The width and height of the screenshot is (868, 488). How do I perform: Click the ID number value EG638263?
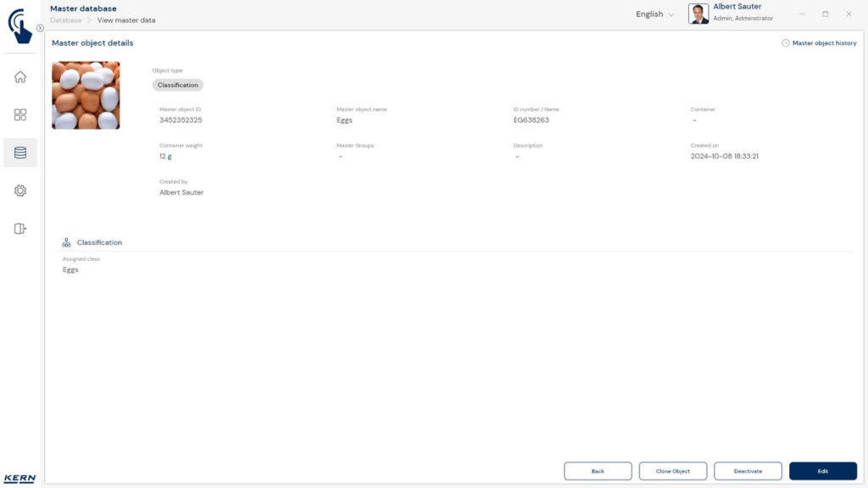click(x=531, y=120)
